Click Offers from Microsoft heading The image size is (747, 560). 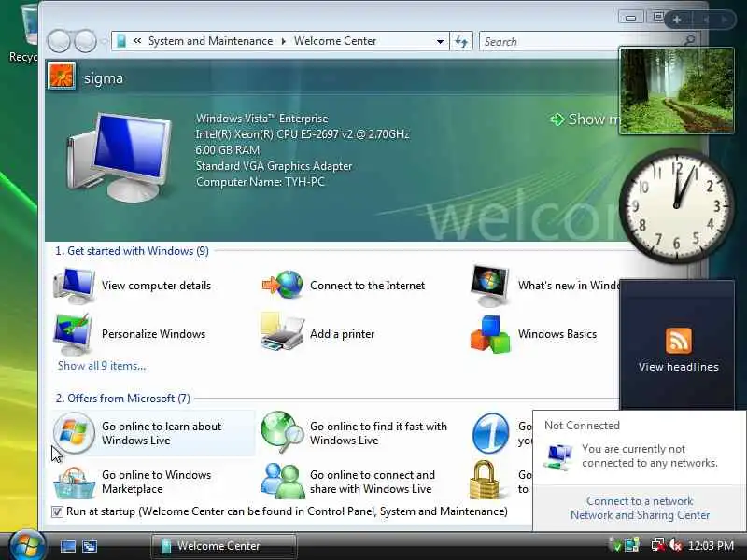tap(123, 399)
